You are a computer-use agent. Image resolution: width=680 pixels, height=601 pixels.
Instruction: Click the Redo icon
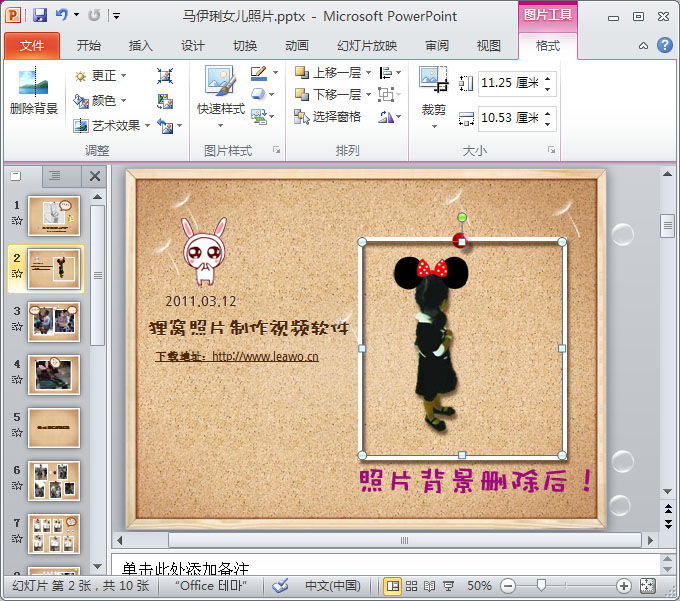pos(94,16)
